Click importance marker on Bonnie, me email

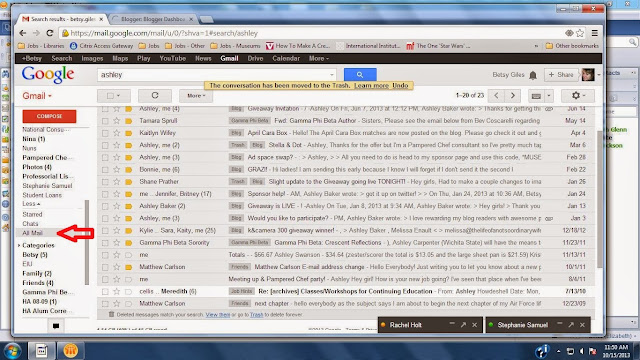point(129,169)
